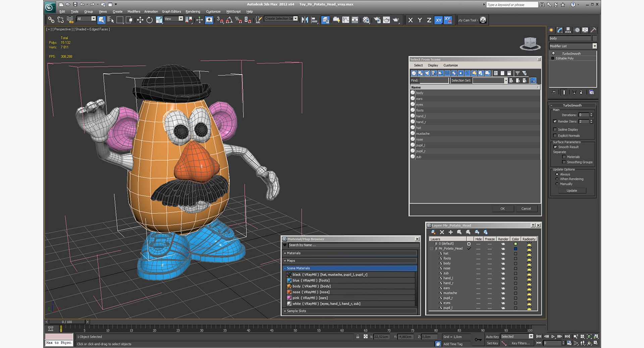644x348 pixels.
Task: Open the Modifiers menu
Action: 134,11
